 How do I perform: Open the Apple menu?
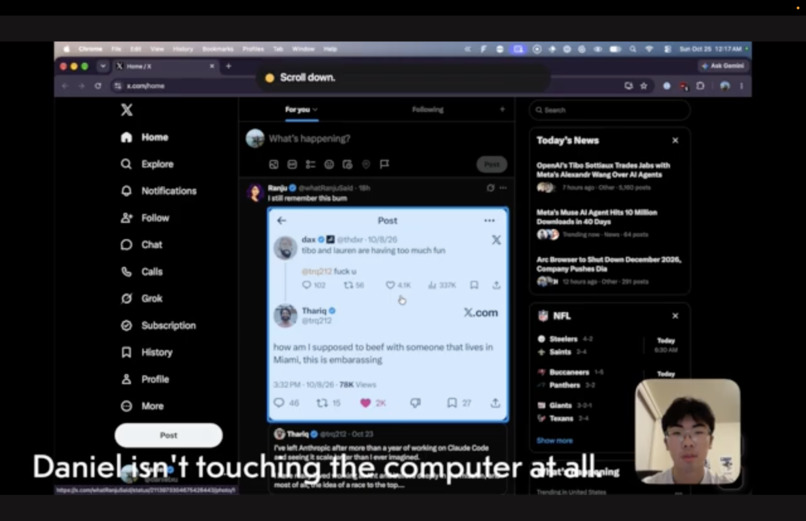[66, 49]
